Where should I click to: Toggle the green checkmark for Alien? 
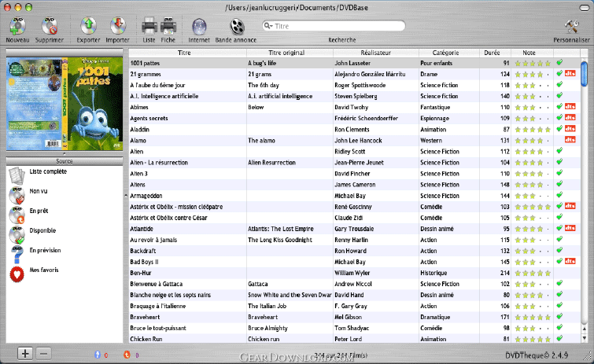[x=559, y=151]
